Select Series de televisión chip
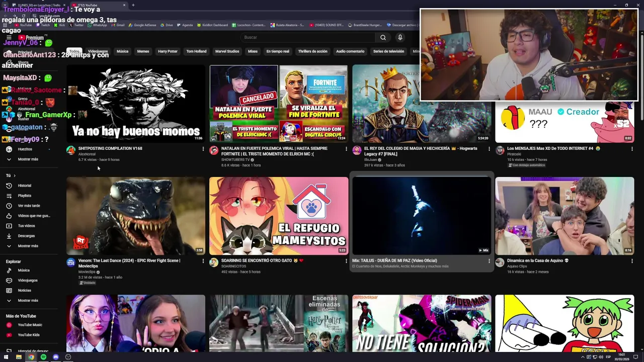Viewport: 644px width, 362px height. tap(388, 51)
